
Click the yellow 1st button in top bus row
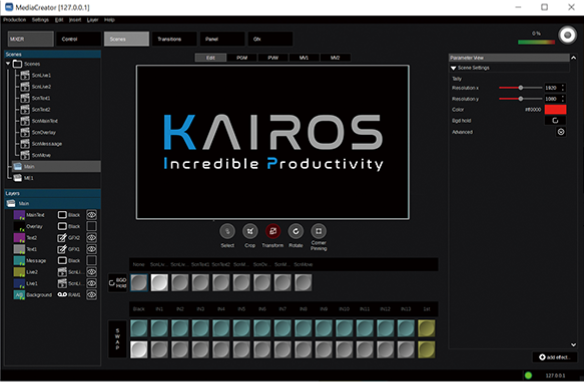(x=426, y=328)
